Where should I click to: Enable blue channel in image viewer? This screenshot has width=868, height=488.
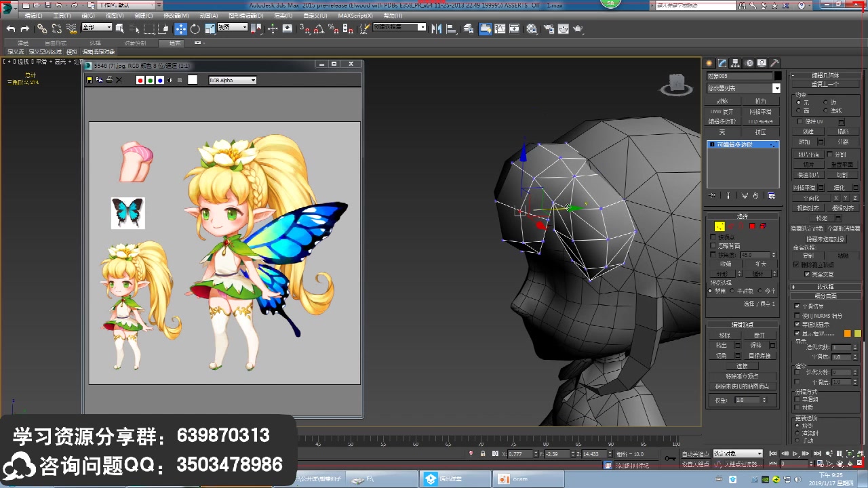[x=160, y=80]
